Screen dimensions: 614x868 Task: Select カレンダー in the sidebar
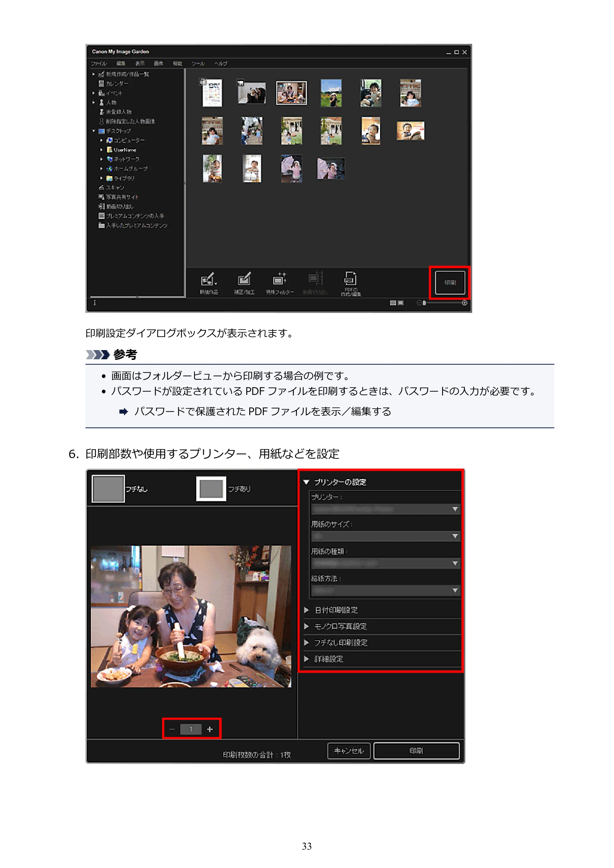click(114, 83)
